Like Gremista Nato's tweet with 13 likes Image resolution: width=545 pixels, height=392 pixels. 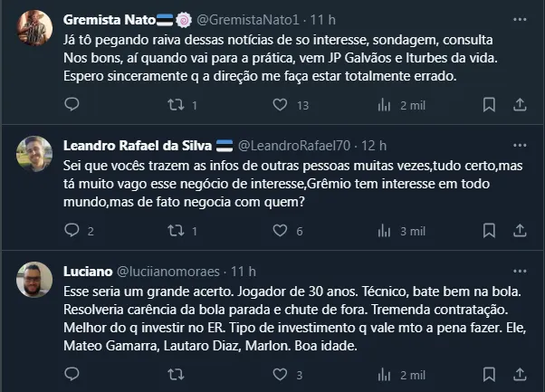tap(280, 106)
